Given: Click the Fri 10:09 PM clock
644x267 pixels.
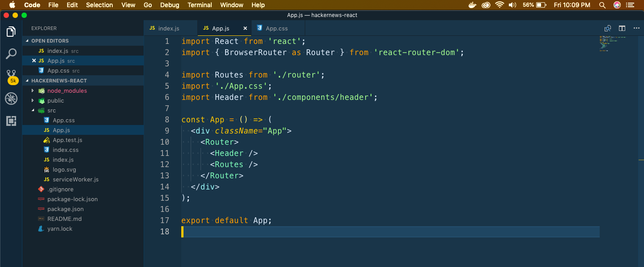Looking at the screenshot, I should tap(572, 5).
